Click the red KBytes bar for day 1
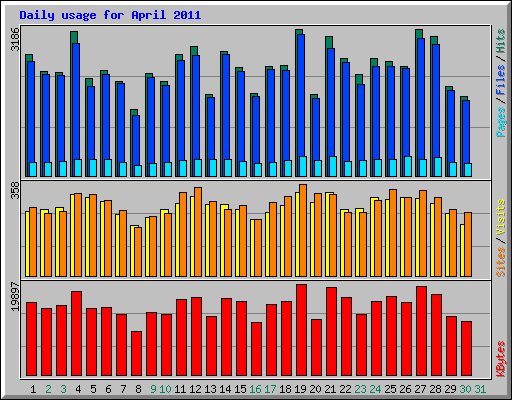The width and height of the screenshot is (512, 400). coord(31,339)
